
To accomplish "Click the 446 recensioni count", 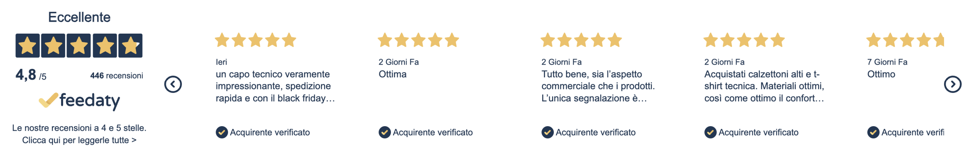I will coord(117,76).
